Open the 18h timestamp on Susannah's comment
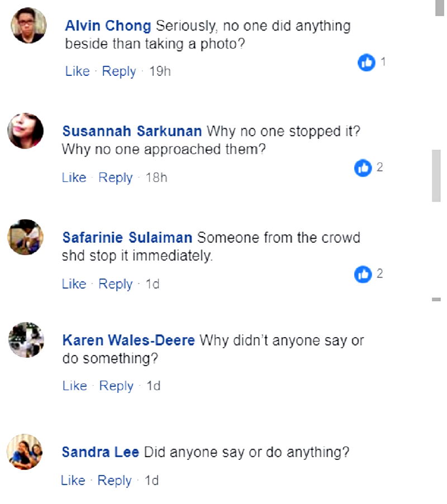This screenshot has width=447, height=504. coord(156,177)
